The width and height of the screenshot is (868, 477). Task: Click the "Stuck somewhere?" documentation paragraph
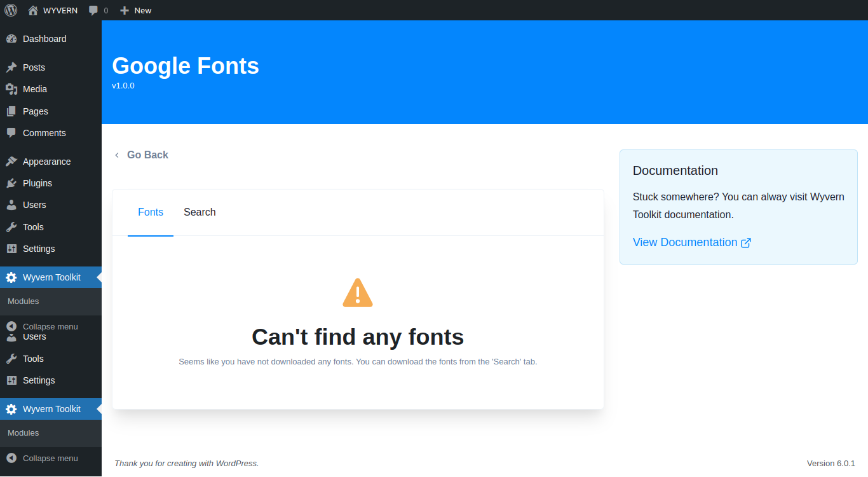(x=738, y=205)
